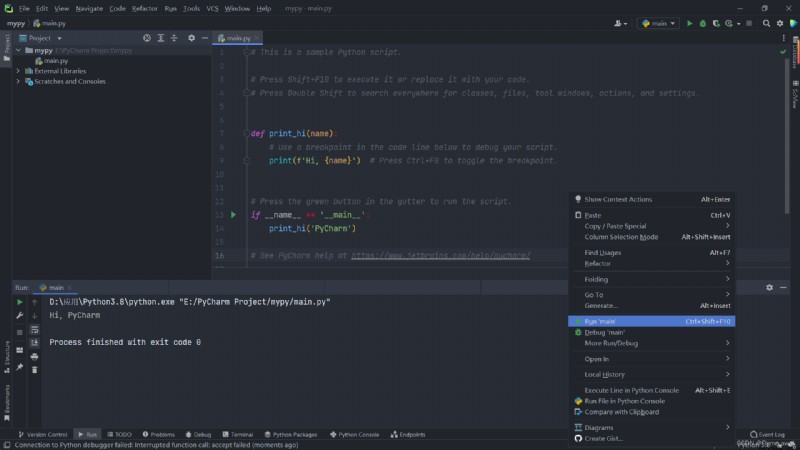Expand the Folding submenu
This screenshot has height=450, width=800.
tap(652, 280)
